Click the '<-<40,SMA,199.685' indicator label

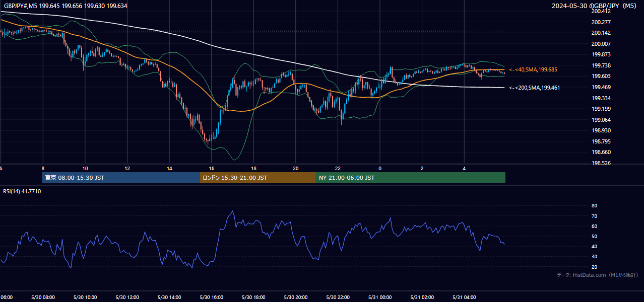[x=533, y=69]
